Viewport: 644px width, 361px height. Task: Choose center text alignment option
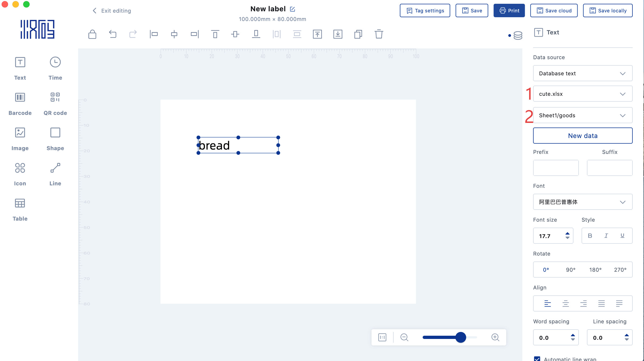tap(565, 304)
